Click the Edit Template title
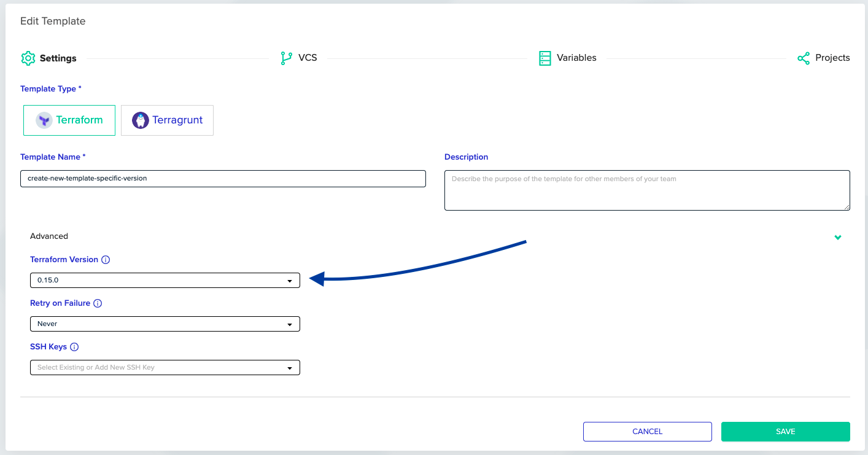Viewport: 868px width, 455px height. point(53,21)
